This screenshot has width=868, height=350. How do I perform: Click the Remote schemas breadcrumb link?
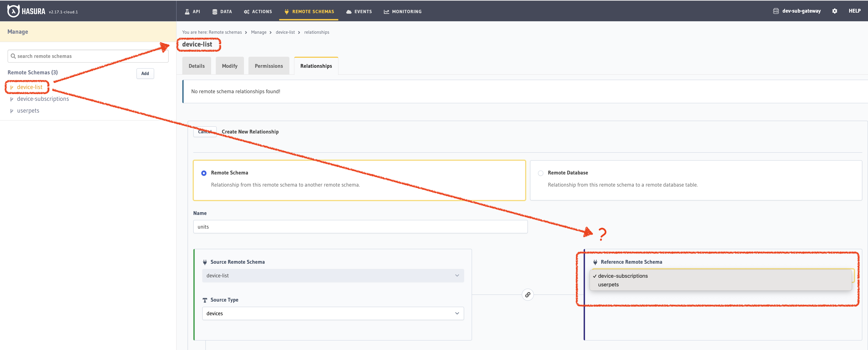coord(225,32)
